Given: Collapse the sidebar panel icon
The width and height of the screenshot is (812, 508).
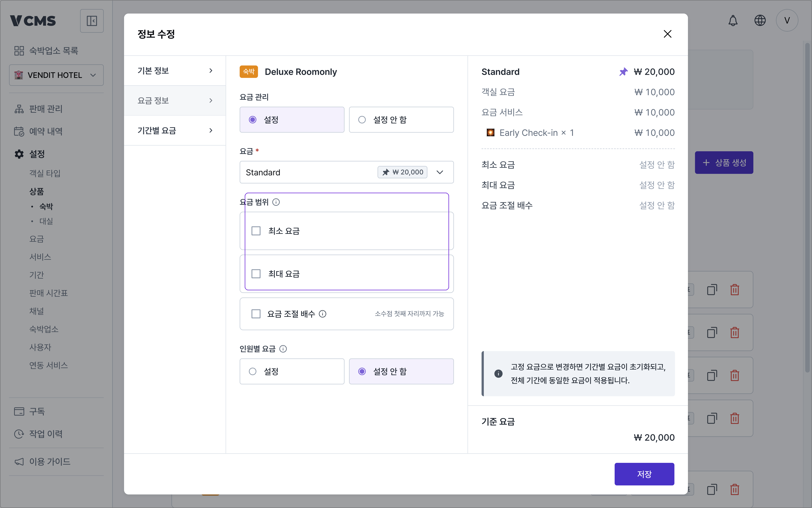Looking at the screenshot, I should 92,21.
